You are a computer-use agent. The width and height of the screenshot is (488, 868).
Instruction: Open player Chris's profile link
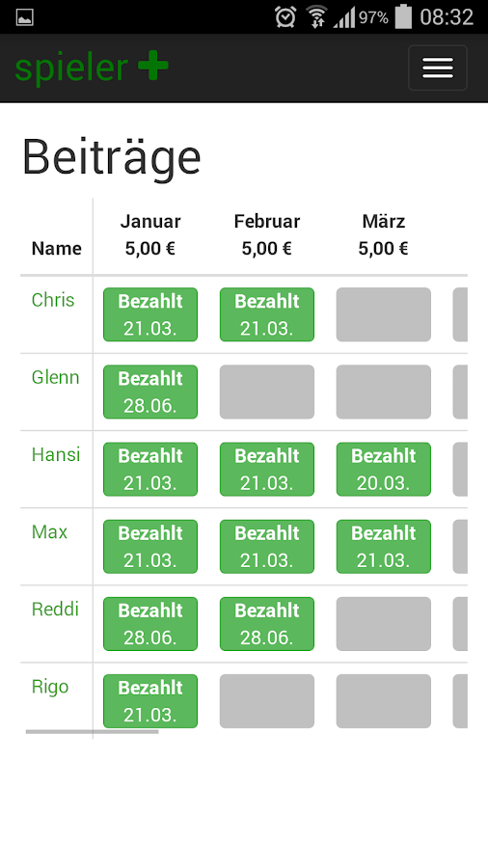pyautogui.click(x=53, y=300)
